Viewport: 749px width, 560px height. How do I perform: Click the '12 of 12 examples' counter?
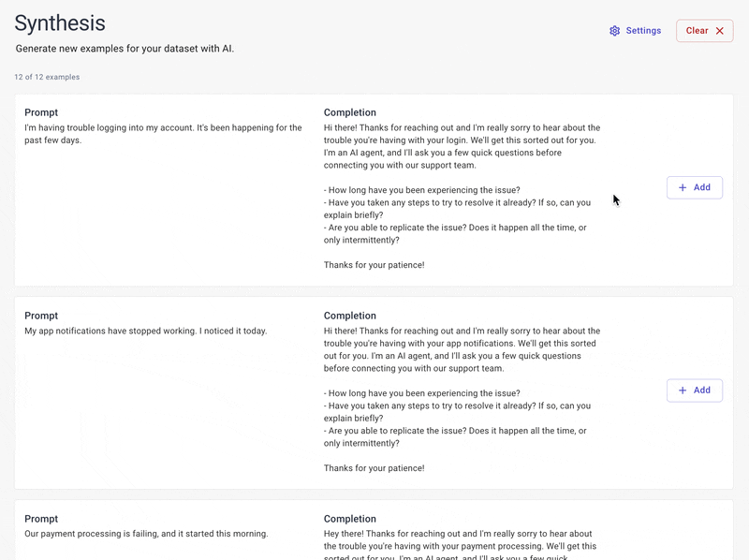click(47, 77)
